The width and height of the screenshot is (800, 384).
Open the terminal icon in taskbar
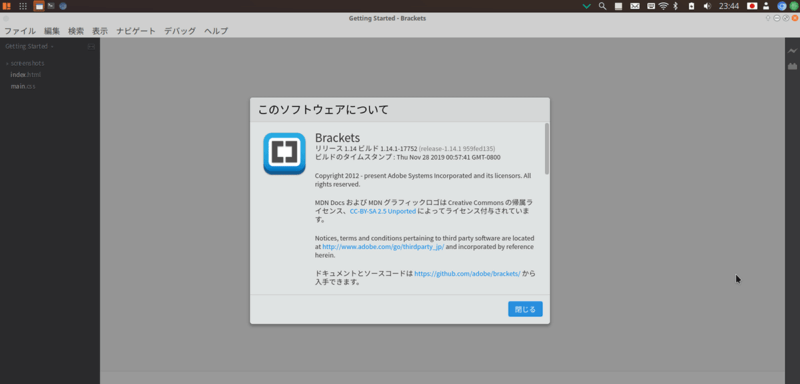51,6
